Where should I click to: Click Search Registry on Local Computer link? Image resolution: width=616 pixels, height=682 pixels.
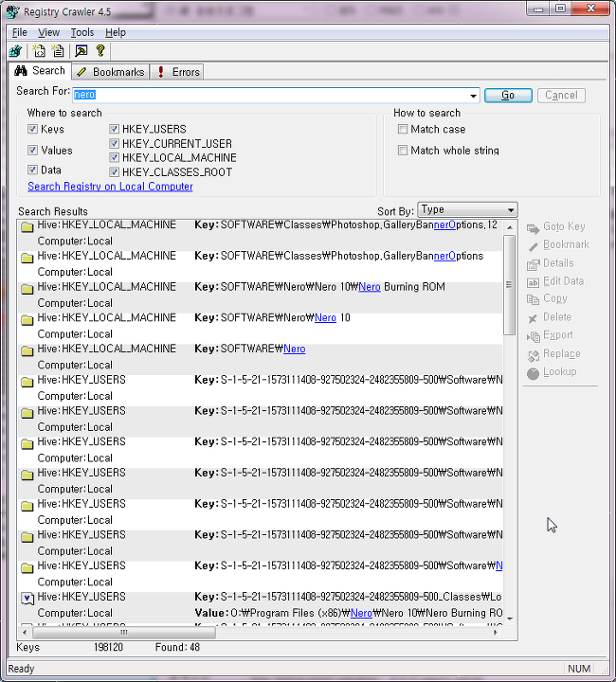point(110,187)
